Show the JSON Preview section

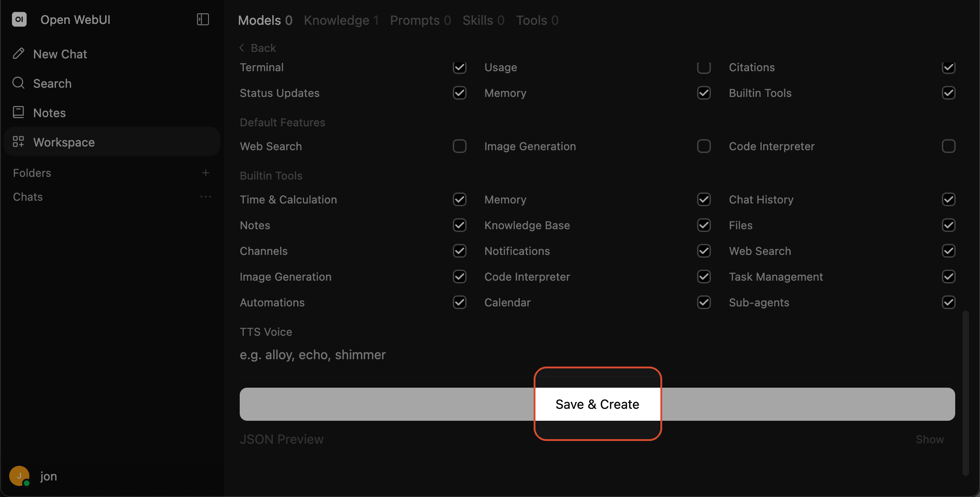point(930,439)
